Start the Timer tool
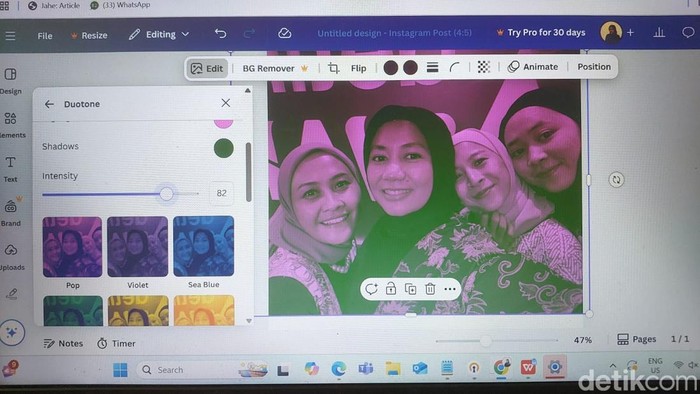Screen dimensions: 700x394 point(117,344)
